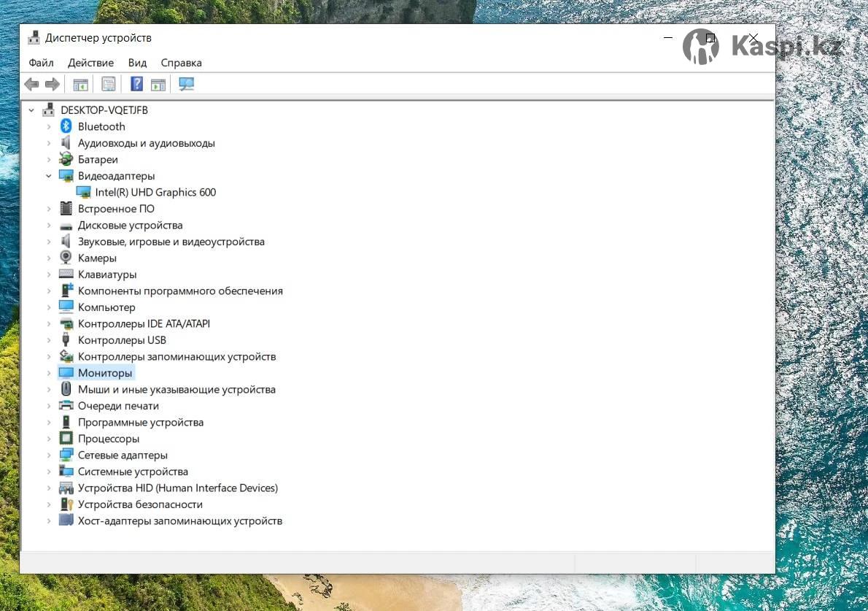The image size is (868, 611).
Task: Open the Действие menu
Action: pos(90,63)
